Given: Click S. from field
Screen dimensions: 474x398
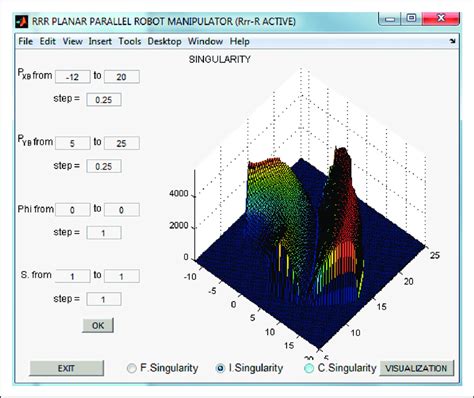Looking at the screenshot, I should point(72,276).
